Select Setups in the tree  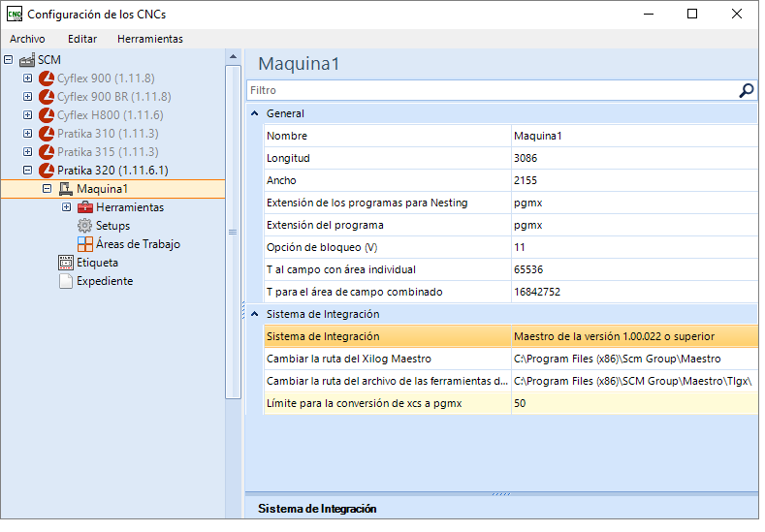[x=113, y=226]
